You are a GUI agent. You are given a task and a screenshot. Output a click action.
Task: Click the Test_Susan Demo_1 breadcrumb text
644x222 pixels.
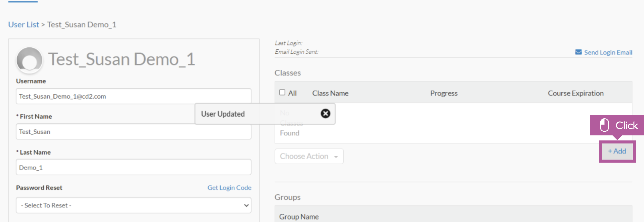[82, 25]
